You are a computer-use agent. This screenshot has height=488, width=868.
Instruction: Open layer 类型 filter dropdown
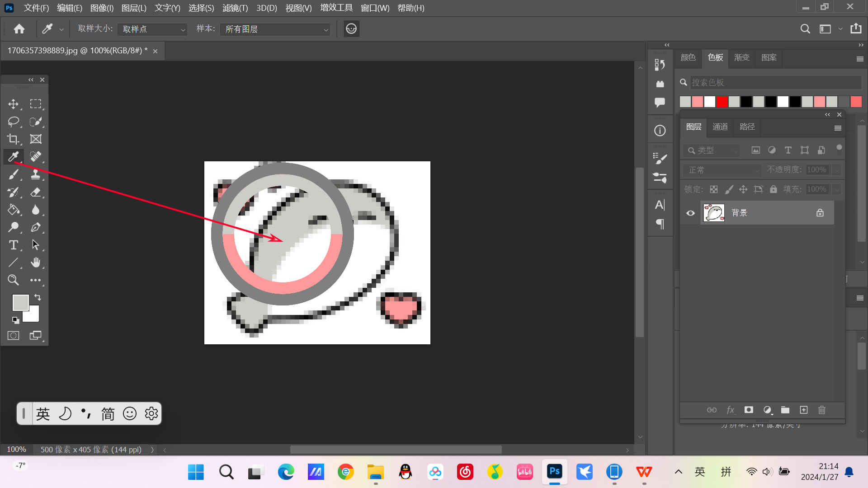pyautogui.click(x=712, y=150)
